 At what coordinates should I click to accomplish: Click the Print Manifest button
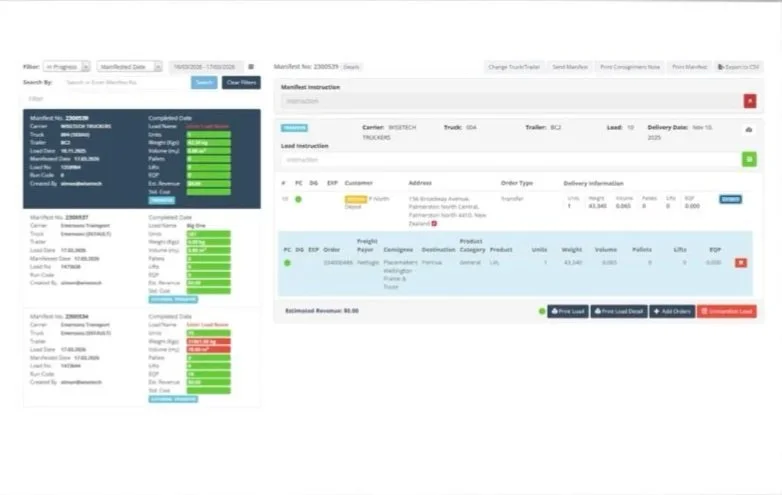690,67
